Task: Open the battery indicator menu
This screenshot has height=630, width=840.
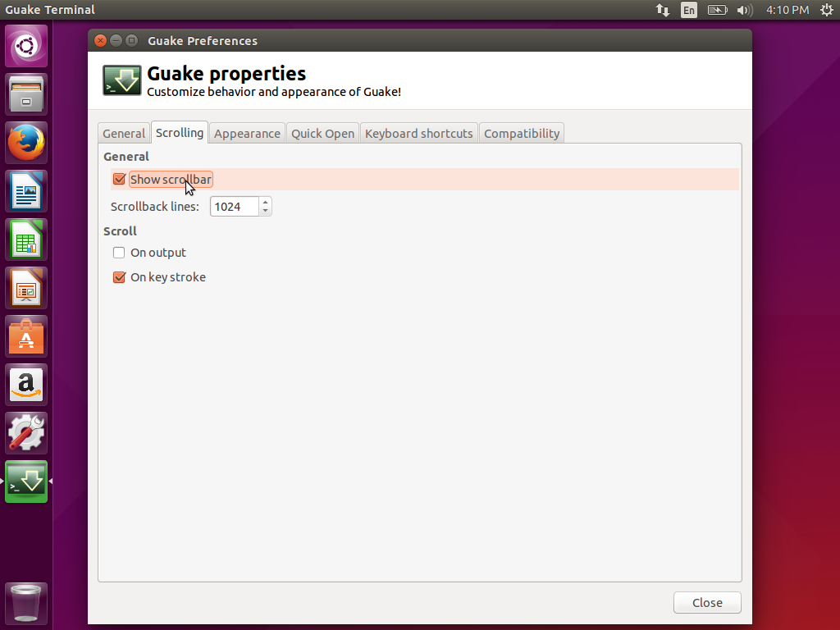Action: click(x=716, y=10)
